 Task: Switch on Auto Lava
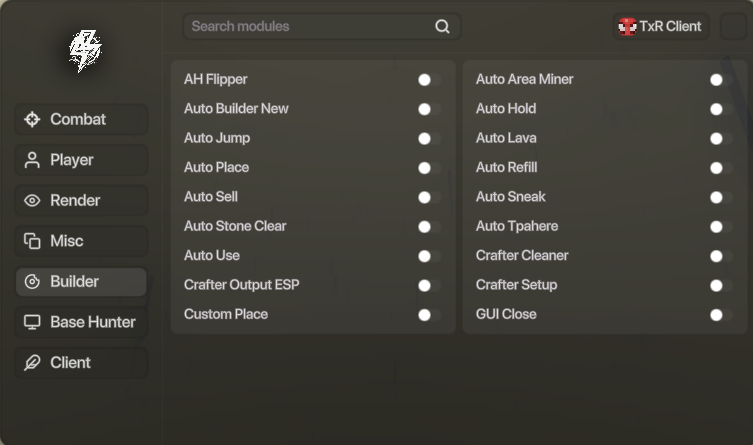(x=721, y=138)
